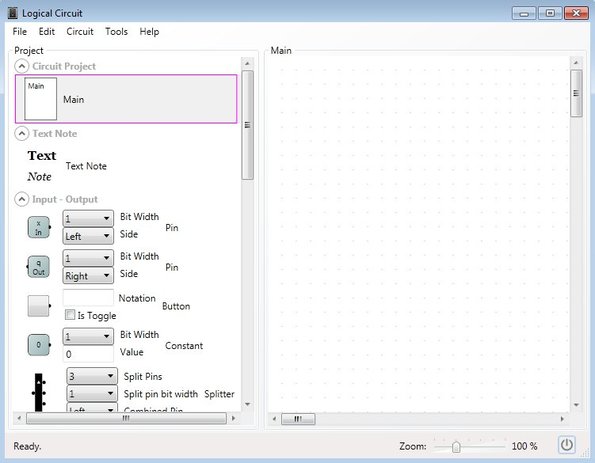Click Project panel scroll up arrow
Screen dimensions: 595x463
(x=248, y=63)
